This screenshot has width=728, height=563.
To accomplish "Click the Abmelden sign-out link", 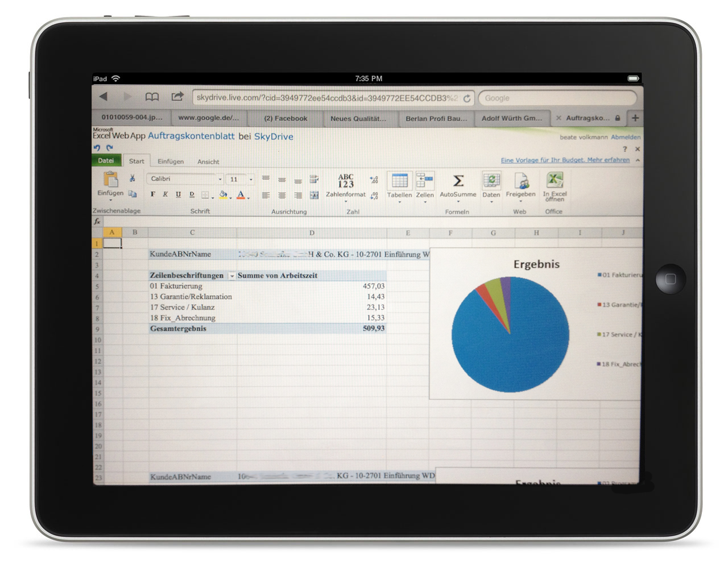I will [626, 137].
